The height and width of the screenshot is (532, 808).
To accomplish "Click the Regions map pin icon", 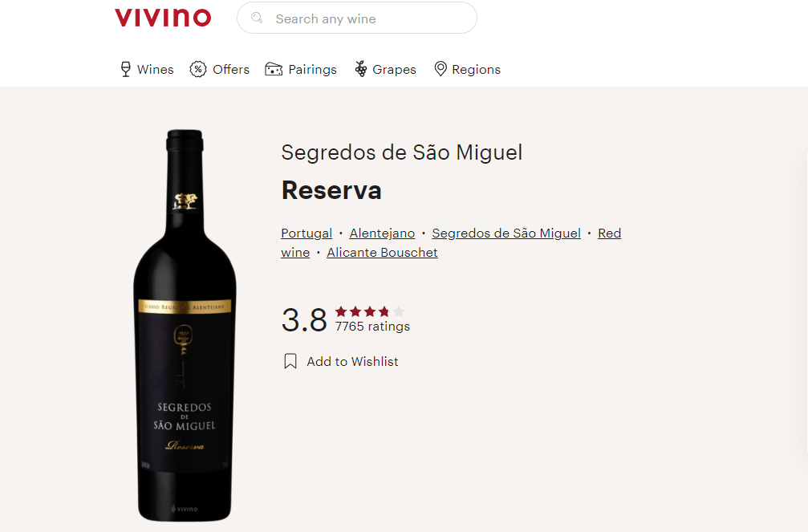I will [440, 68].
